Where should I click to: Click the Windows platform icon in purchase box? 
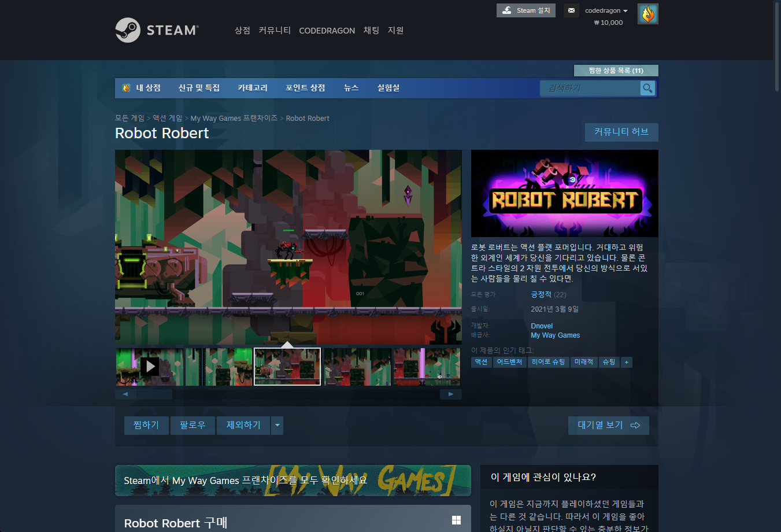(456, 520)
